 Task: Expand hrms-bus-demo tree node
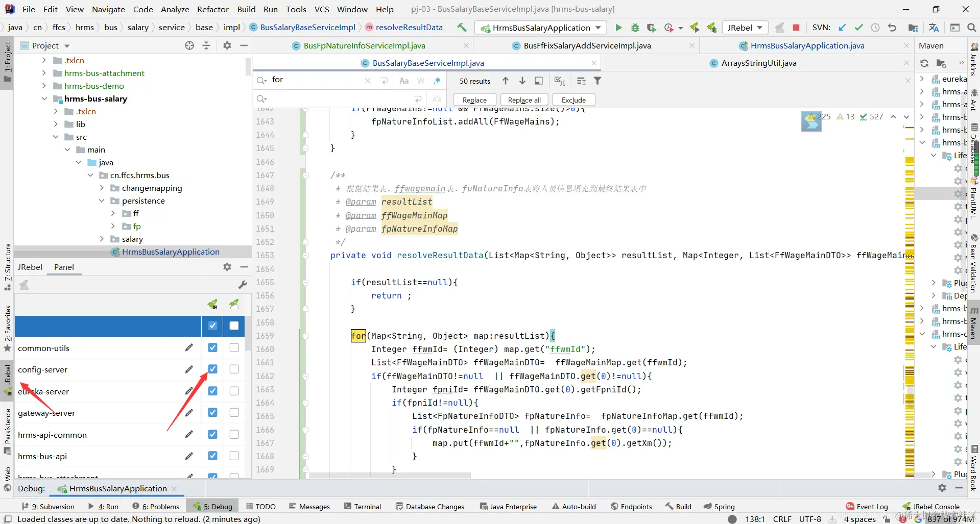44,86
